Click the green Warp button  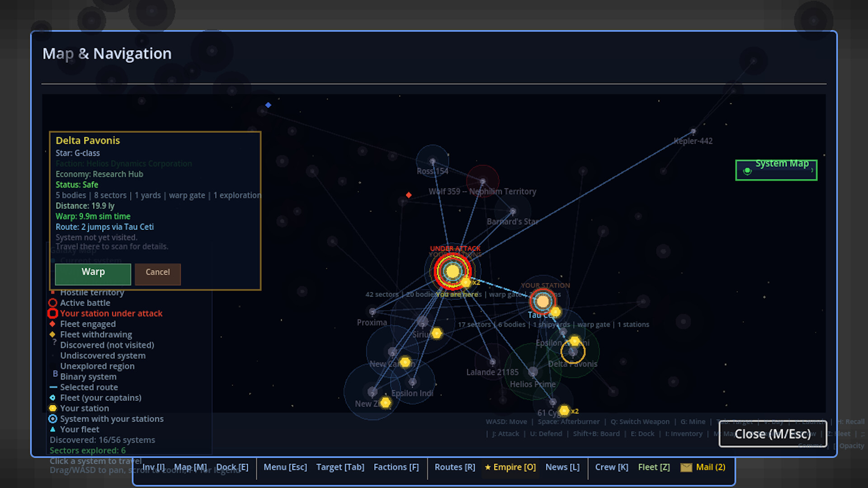pyautogui.click(x=93, y=274)
